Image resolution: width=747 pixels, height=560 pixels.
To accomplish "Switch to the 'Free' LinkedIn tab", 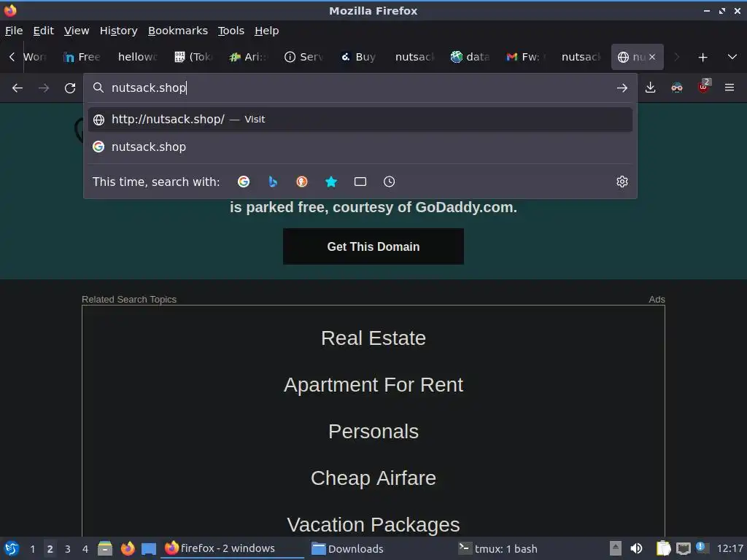I will coord(82,57).
